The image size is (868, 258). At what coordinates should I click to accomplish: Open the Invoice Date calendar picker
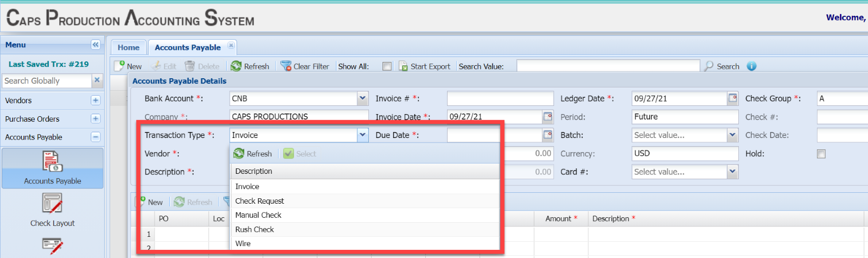[548, 116]
